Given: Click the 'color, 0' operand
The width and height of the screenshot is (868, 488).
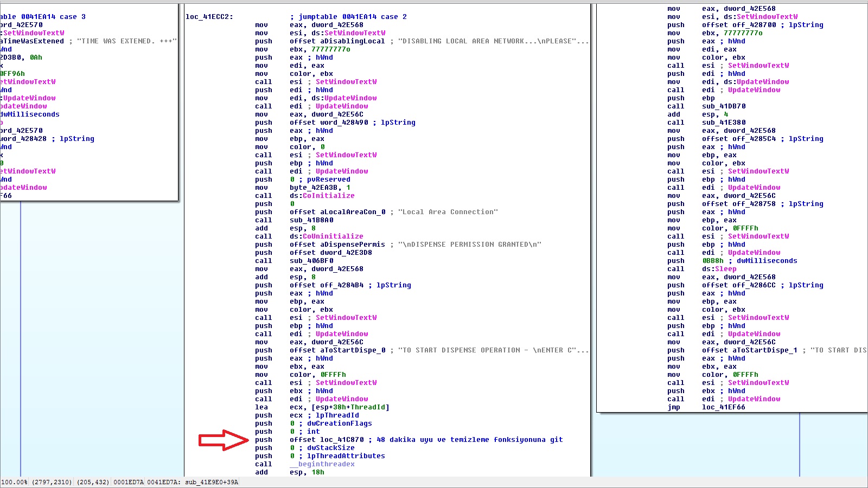Looking at the screenshot, I should (307, 147).
